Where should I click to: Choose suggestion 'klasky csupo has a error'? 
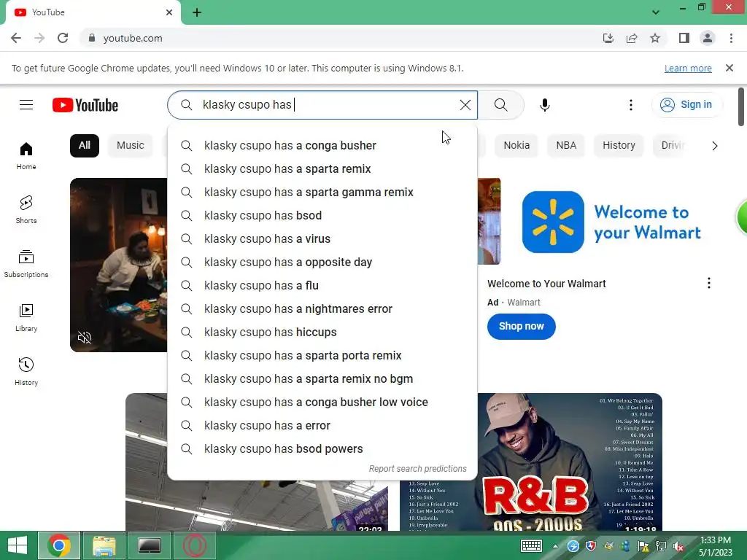click(322, 426)
